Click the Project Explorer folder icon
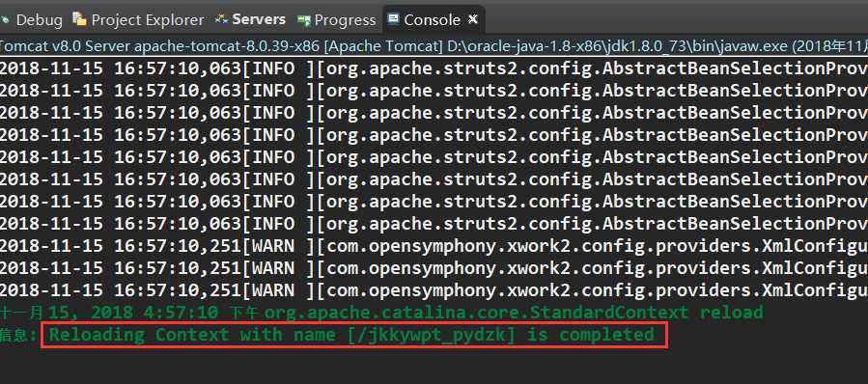 click(x=80, y=20)
